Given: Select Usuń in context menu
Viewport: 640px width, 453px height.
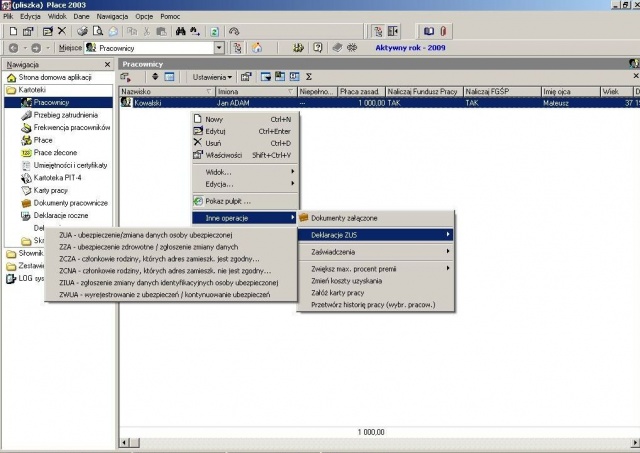Looking at the screenshot, I should click(245, 143).
